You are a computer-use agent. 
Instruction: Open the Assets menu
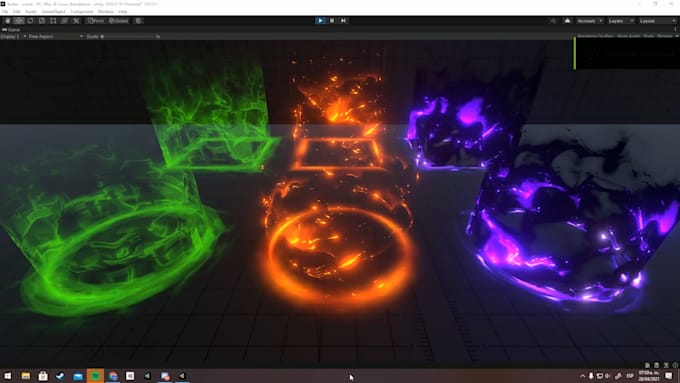(x=31, y=12)
